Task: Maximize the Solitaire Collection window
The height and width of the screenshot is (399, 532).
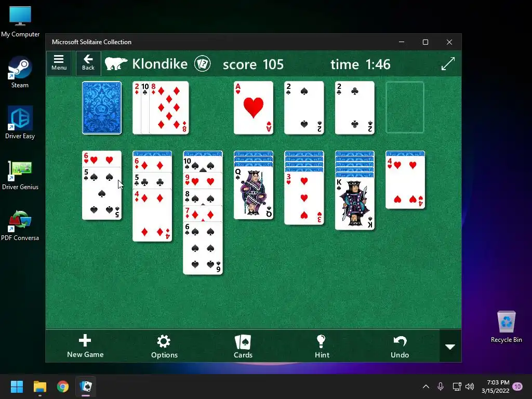Action: 425,42
